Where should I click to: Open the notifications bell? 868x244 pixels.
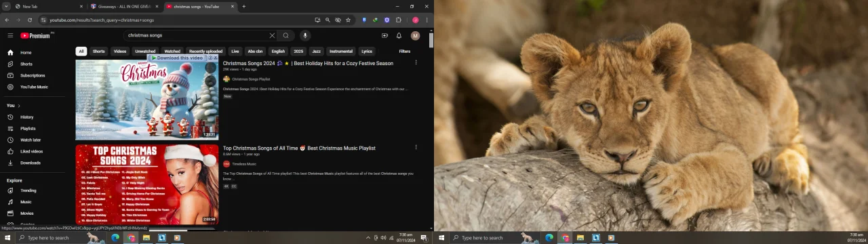click(399, 35)
